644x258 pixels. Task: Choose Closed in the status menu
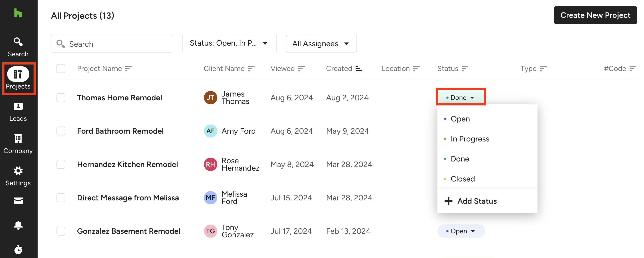point(487,179)
